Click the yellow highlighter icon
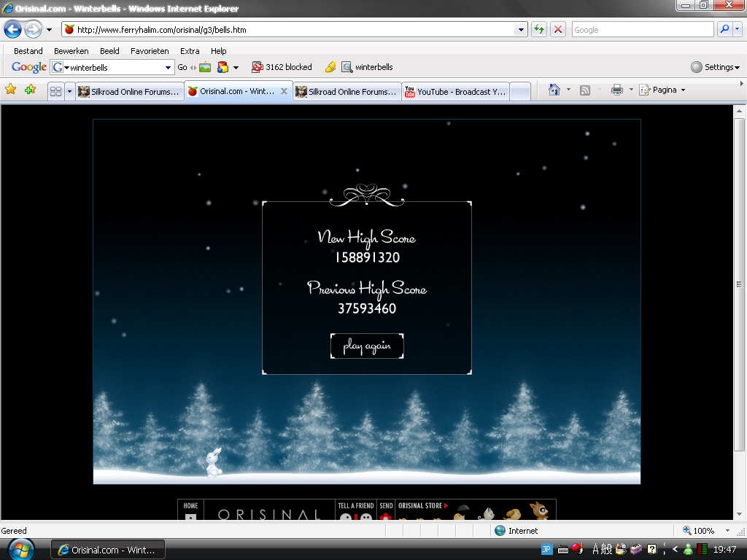Image resolution: width=747 pixels, height=560 pixels. click(330, 67)
